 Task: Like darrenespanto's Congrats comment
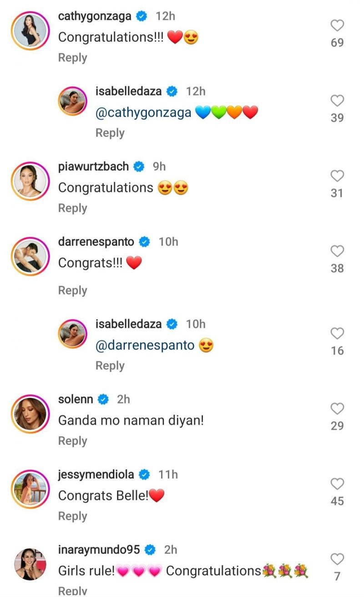pyautogui.click(x=337, y=251)
